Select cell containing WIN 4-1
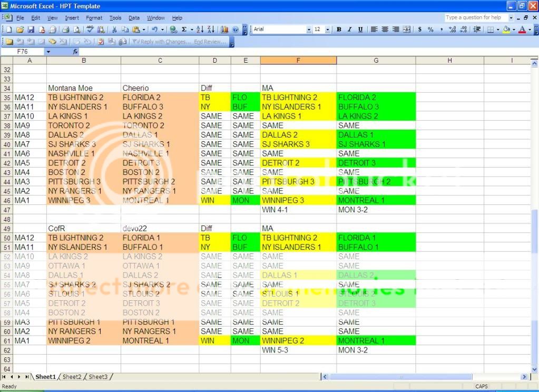 [x=298, y=210]
